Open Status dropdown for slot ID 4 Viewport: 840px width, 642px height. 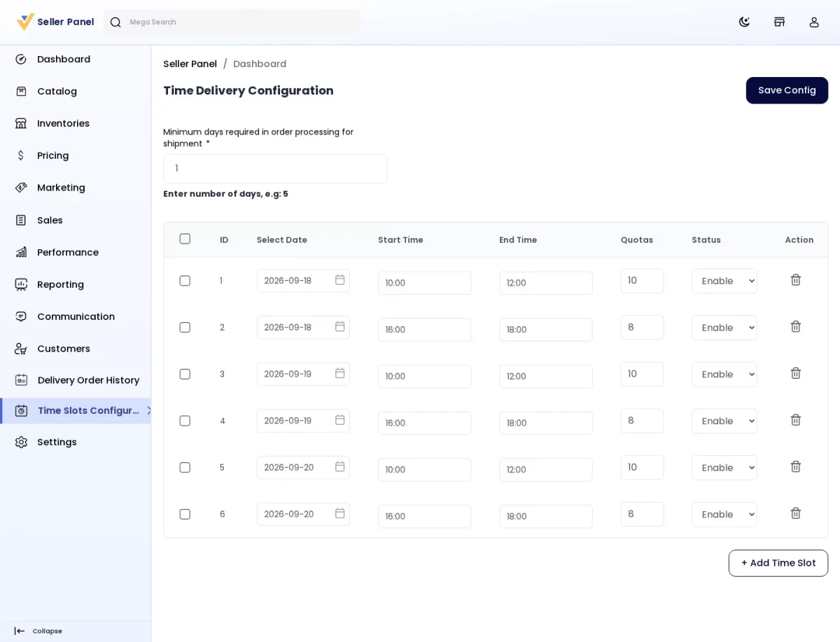[724, 421]
